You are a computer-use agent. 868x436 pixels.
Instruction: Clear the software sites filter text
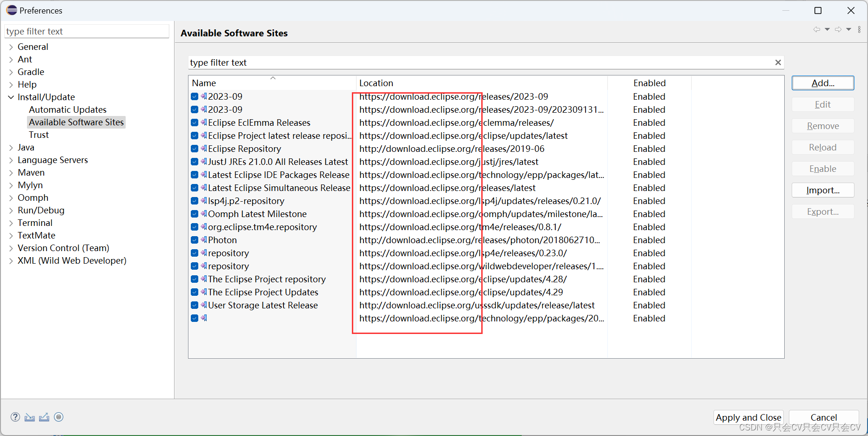tap(778, 62)
